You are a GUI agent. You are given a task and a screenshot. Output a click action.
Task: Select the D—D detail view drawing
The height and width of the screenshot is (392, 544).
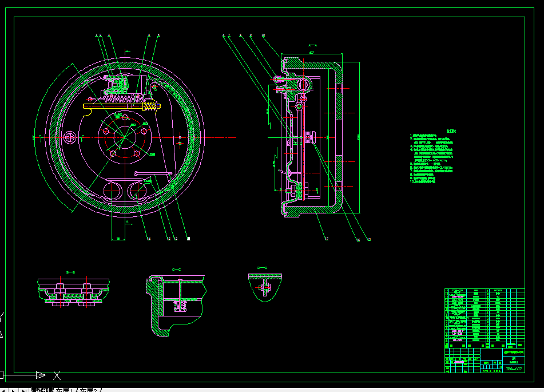pos(265,287)
